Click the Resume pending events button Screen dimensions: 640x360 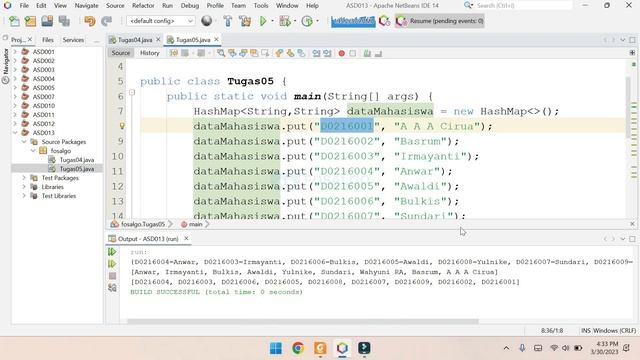pos(440,21)
